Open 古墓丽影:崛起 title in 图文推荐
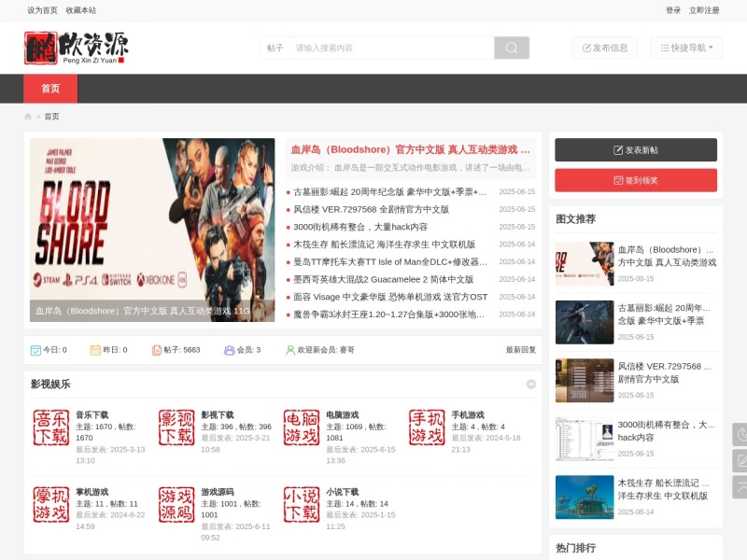The height and width of the screenshot is (560, 747). [665, 315]
